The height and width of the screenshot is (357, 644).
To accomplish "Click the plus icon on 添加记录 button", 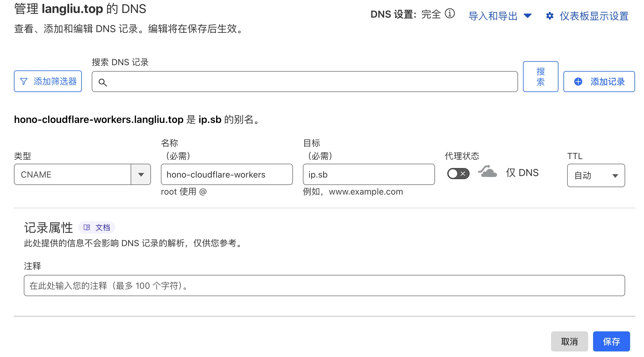I will (x=578, y=81).
